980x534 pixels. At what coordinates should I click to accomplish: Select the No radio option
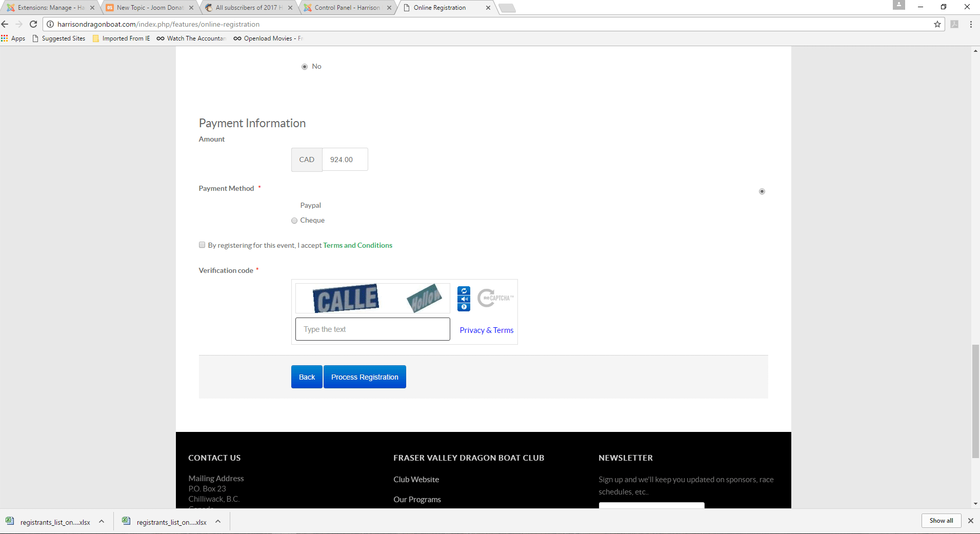(305, 67)
